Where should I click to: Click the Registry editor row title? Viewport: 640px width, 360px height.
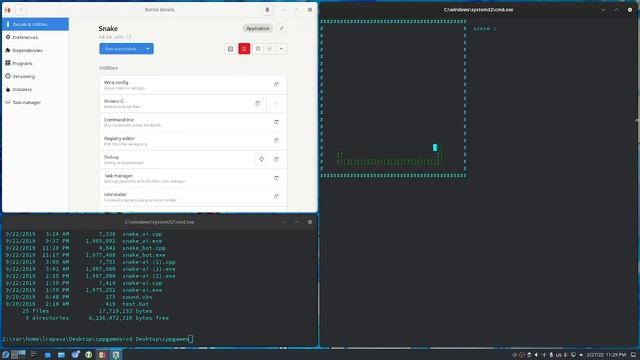pyautogui.click(x=119, y=138)
